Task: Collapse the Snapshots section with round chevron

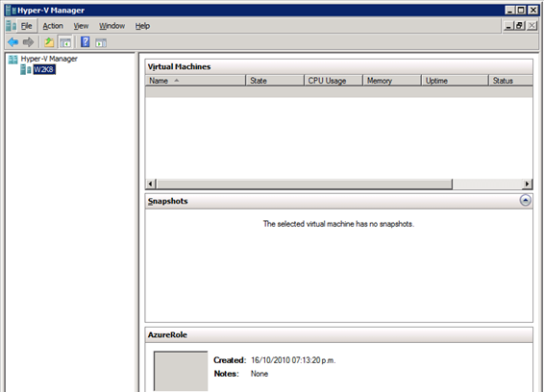Action: click(526, 201)
